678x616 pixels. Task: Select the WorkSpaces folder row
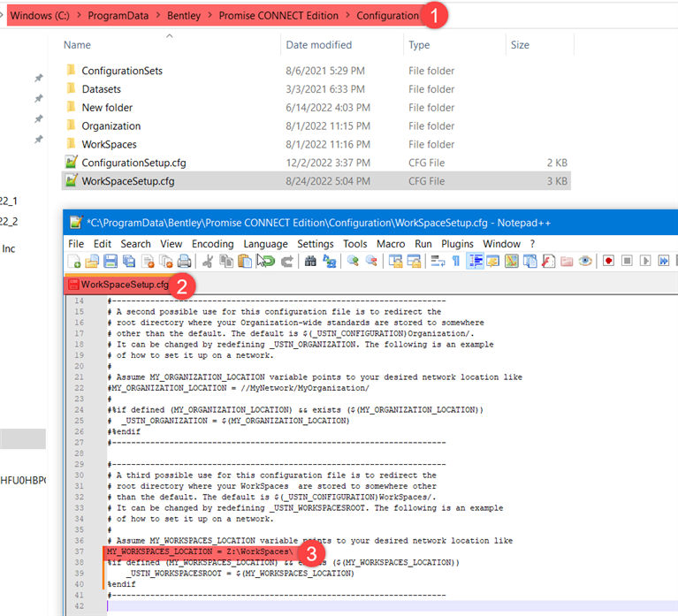click(x=316, y=144)
